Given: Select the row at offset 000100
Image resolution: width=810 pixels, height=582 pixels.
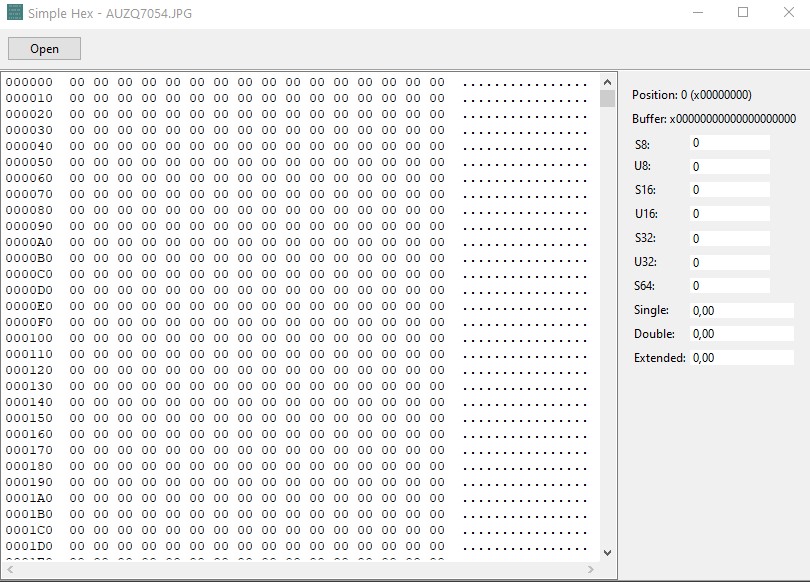Looking at the screenshot, I should (29, 338).
